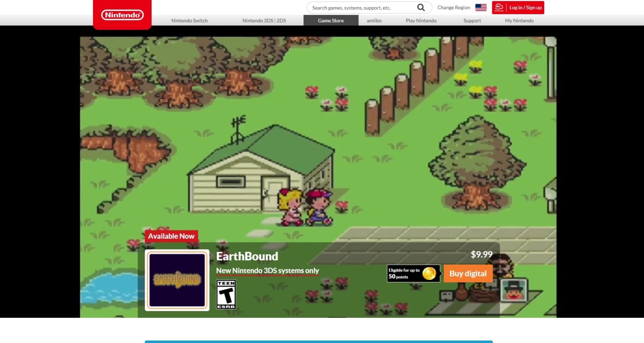
Task: Click the Nintendo logo
Action: point(122,15)
